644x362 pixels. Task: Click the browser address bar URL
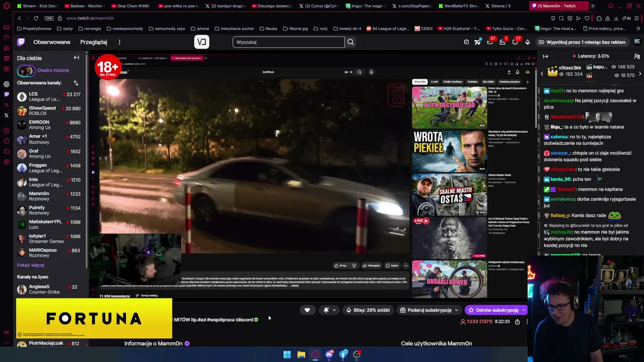pyautogui.click(x=90, y=18)
